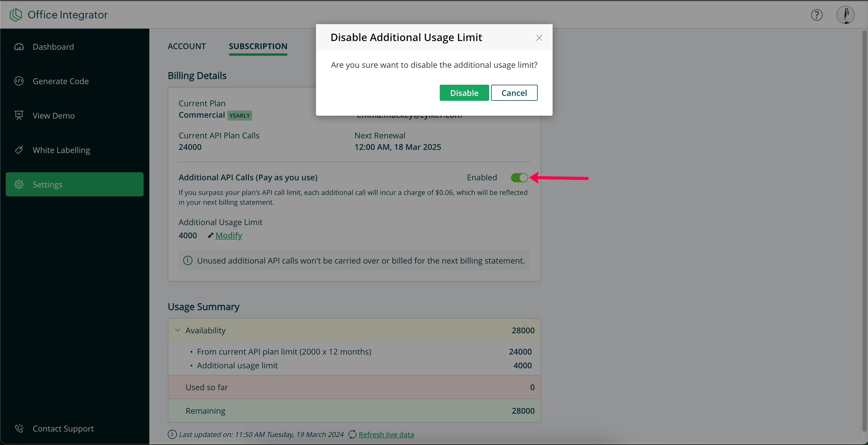Switch to the ACCOUNT tab
Viewport: 868px width, 445px height.
pos(187,46)
